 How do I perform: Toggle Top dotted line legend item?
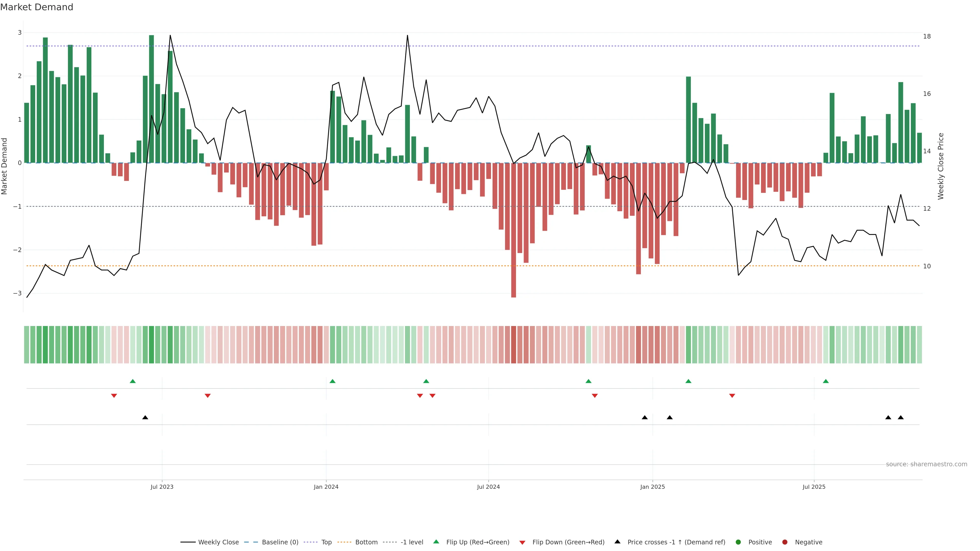pos(326,542)
